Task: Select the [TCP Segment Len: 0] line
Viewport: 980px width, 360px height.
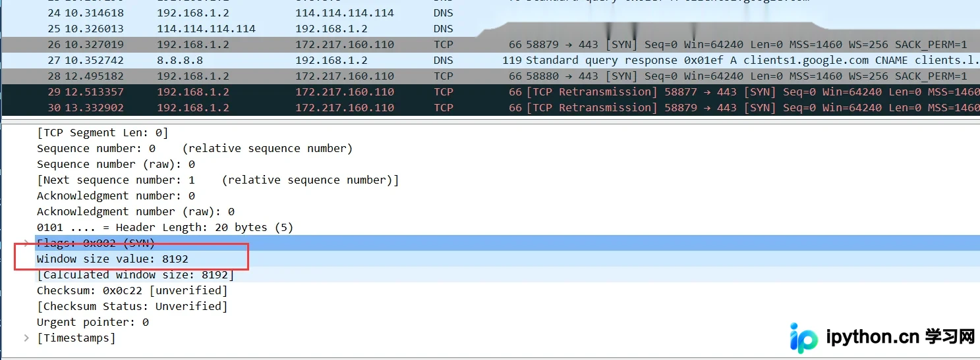Action: click(102, 132)
